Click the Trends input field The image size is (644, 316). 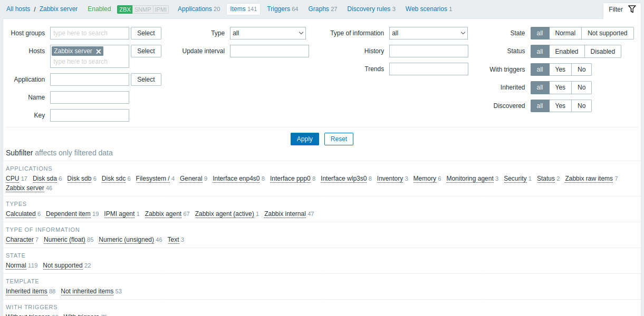[x=429, y=69]
